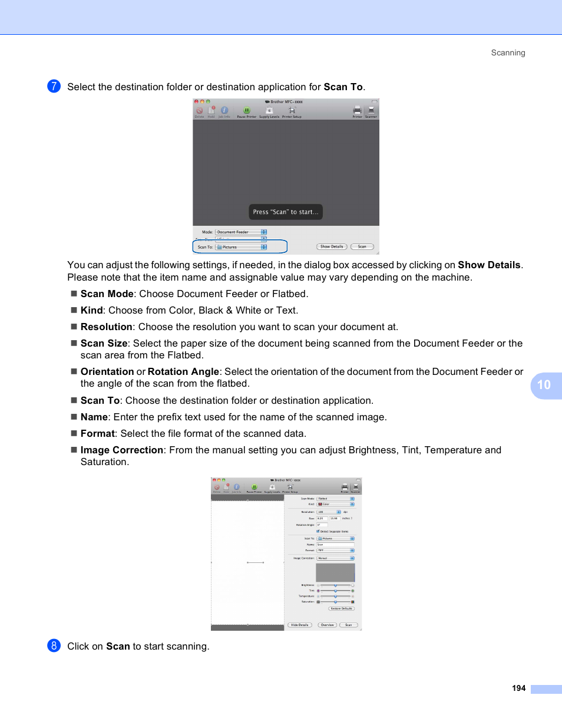Click the Rotation Angle input field
The height and width of the screenshot is (728, 562).
tap(322, 525)
